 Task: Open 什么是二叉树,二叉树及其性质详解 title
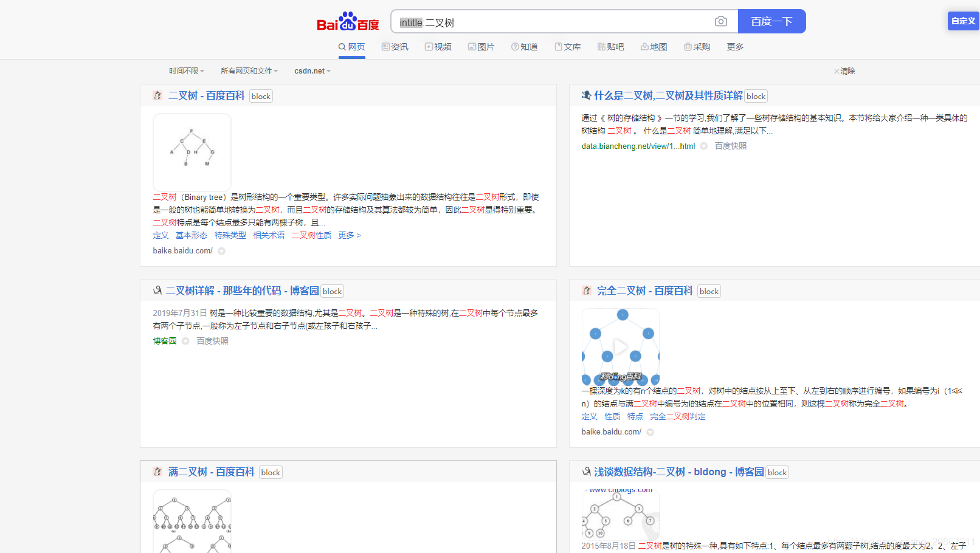tap(668, 95)
